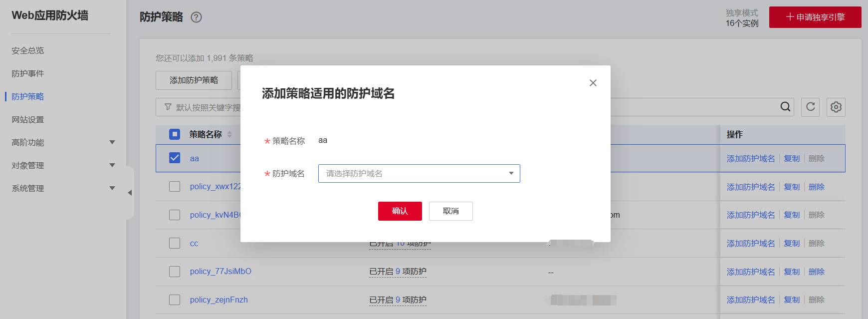Click the 操作 column header
The image size is (868, 319).
(735, 134)
